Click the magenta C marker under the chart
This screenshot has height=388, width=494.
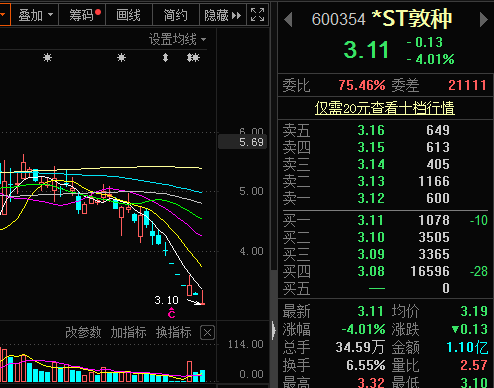[x=172, y=313]
